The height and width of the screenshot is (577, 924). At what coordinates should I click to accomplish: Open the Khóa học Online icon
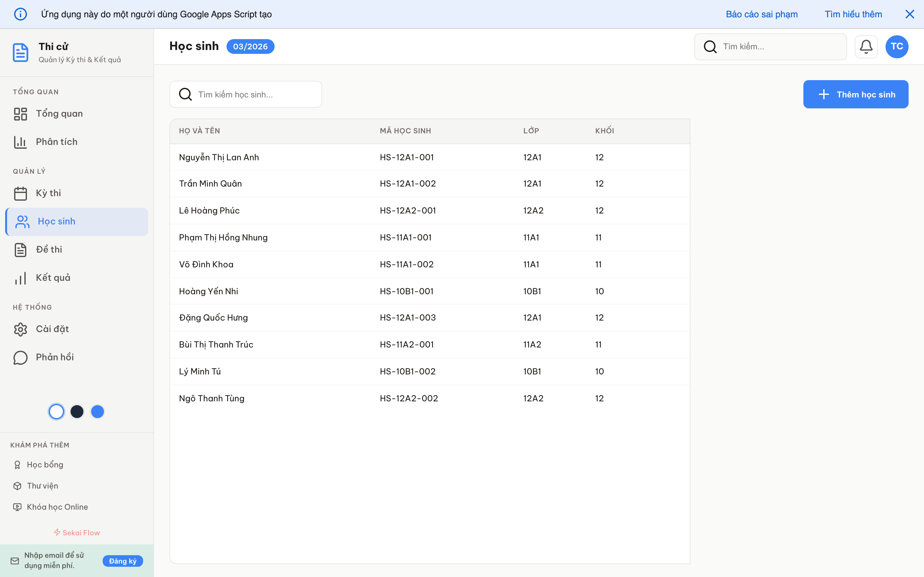click(x=18, y=507)
